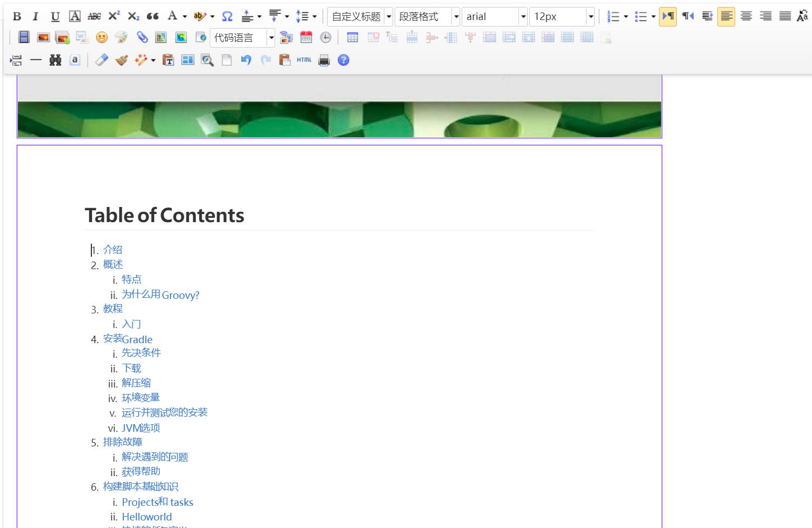Open the 安装Gradle link
Viewport: 812px width, 528px height.
(x=128, y=339)
